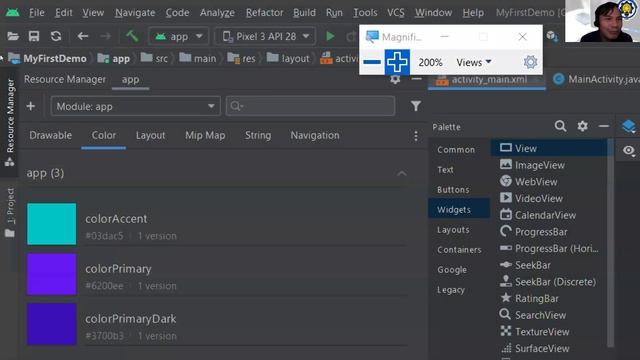Select the Containers palette category
The width and height of the screenshot is (640, 360).
(459, 250)
